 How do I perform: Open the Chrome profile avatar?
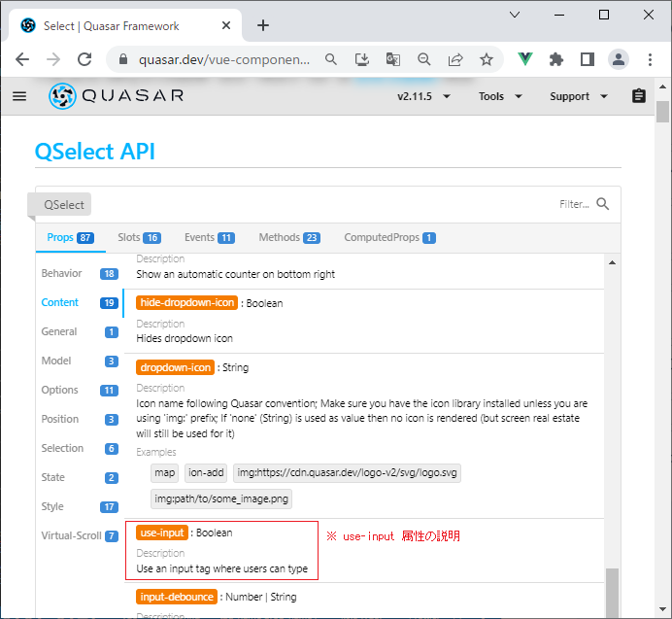point(619,59)
